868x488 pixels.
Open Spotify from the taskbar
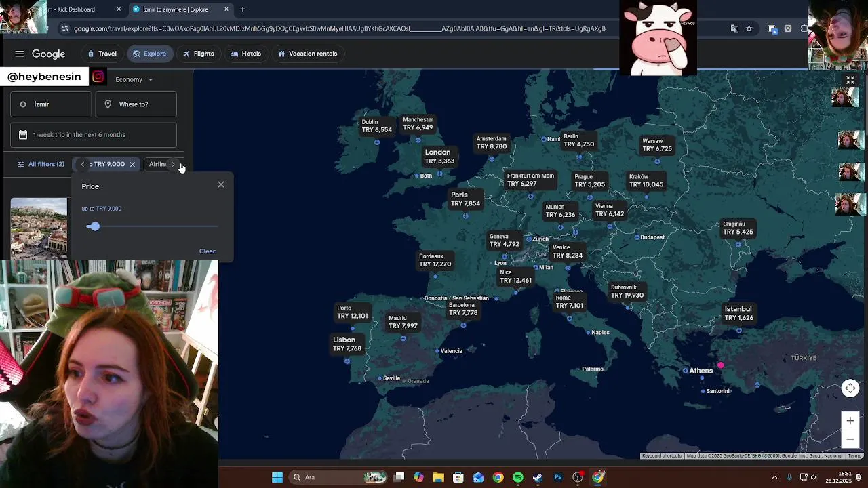coord(518,477)
